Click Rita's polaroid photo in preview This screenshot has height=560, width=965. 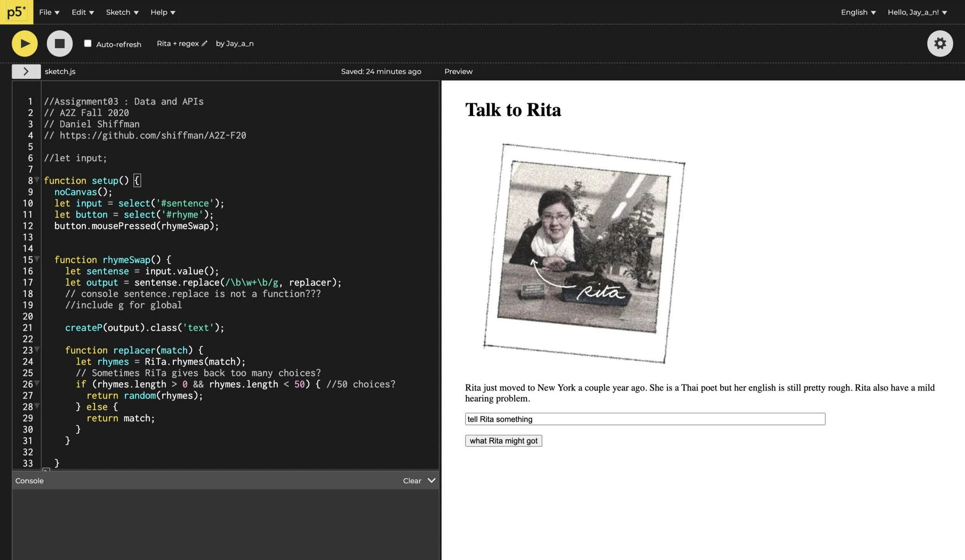coord(584,253)
